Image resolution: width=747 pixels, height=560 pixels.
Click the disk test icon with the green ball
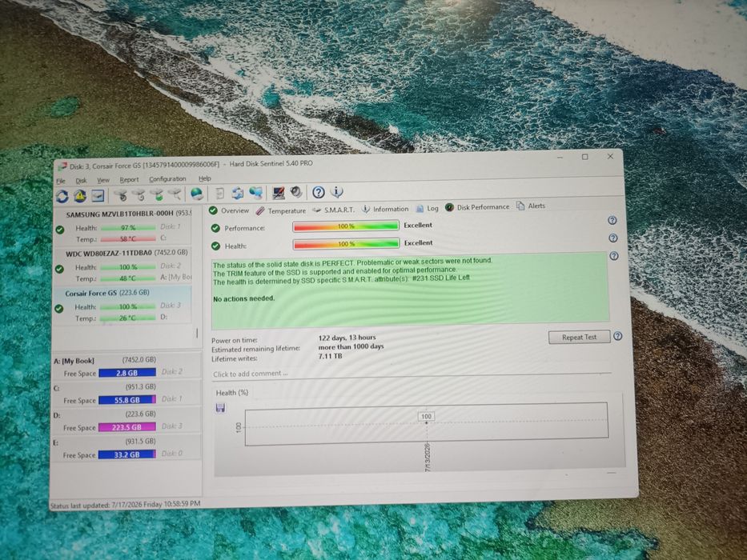[157, 194]
